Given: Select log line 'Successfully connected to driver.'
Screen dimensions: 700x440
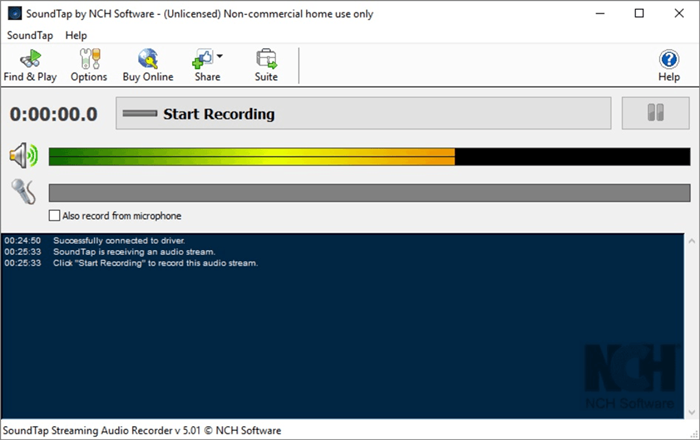Looking at the screenshot, I should coord(119,241).
